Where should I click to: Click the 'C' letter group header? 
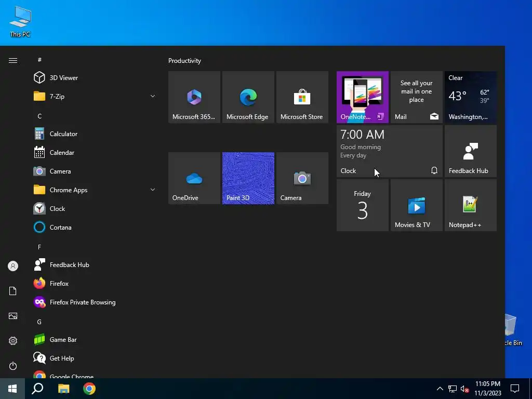pyautogui.click(x=39, y=116)
